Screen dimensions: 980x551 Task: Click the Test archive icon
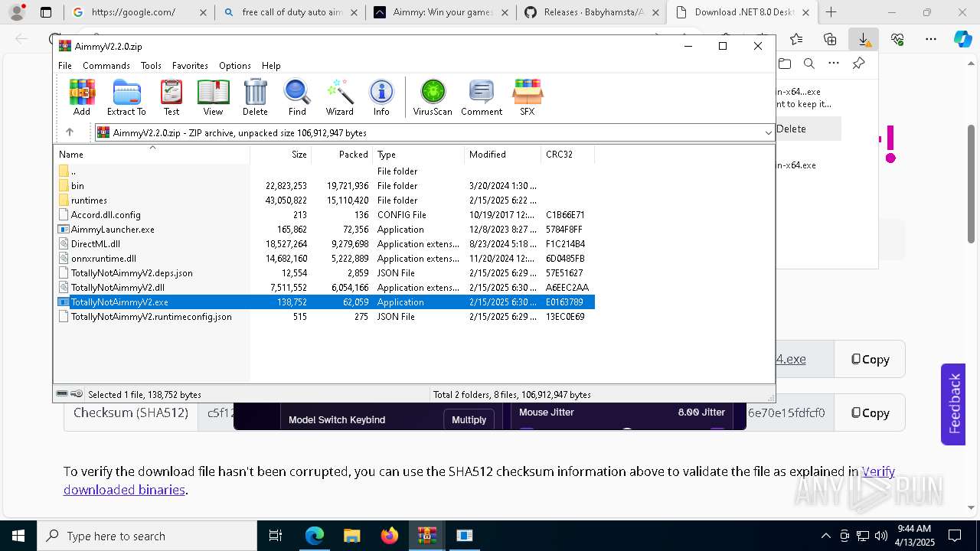pyautogui.click(x=171, y=98)
